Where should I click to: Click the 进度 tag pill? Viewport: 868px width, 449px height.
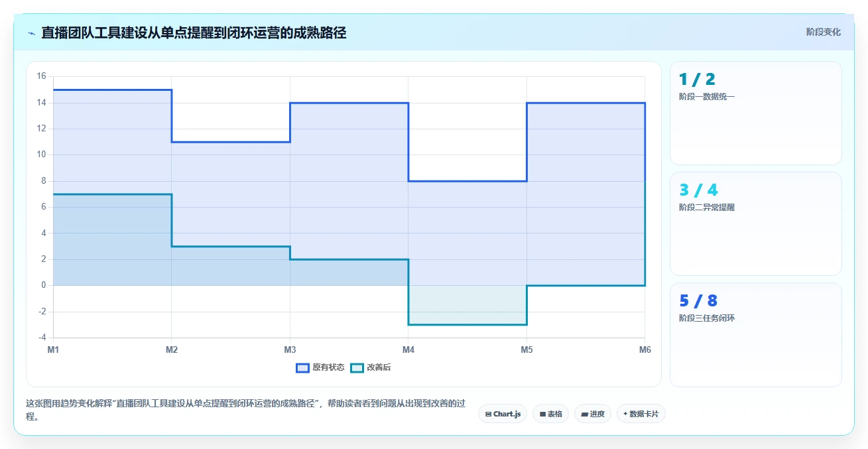(x=593, y=414)
